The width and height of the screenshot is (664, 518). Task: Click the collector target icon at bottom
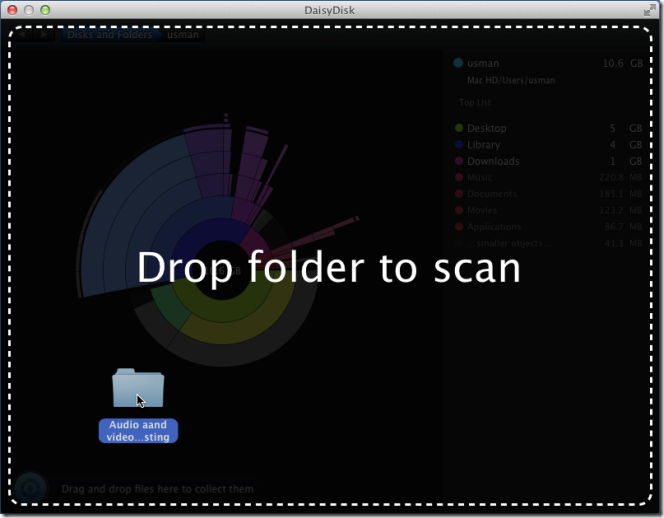(x=30, y=489)
